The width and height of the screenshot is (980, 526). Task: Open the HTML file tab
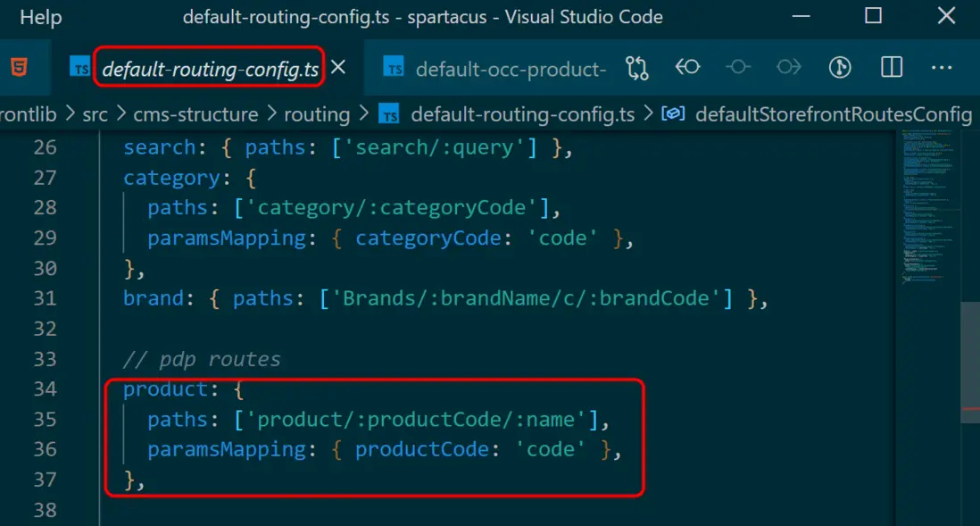19,67
